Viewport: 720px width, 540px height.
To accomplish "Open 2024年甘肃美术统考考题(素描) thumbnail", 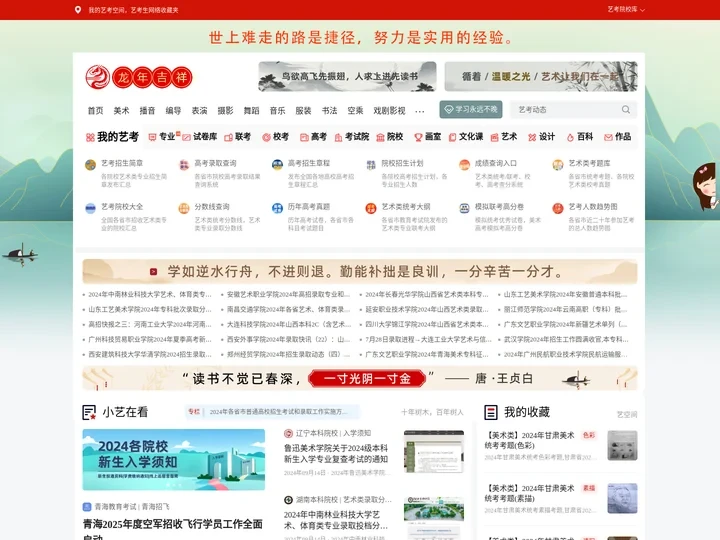I will click(x=622, y=498).
